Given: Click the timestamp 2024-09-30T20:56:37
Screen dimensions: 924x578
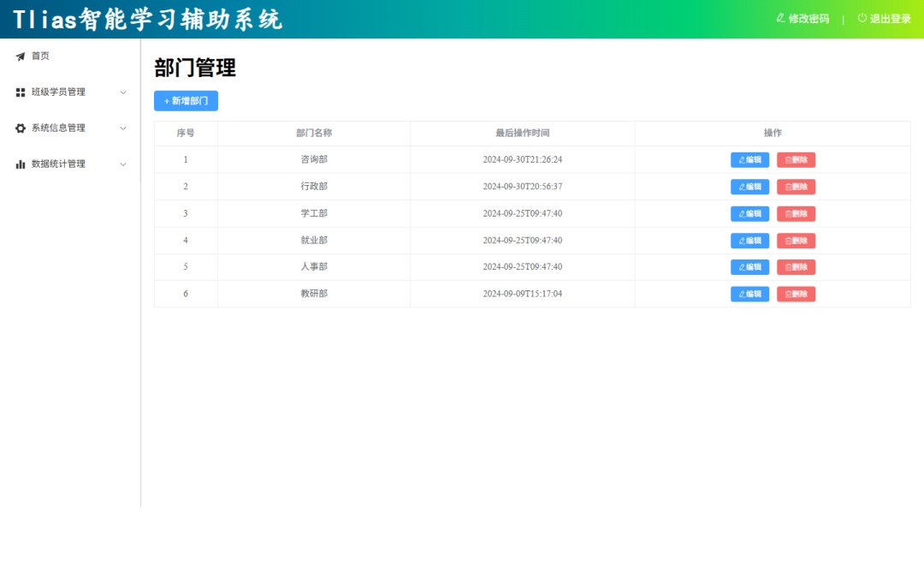Looking at the screenshot, I should coord(523,187).
